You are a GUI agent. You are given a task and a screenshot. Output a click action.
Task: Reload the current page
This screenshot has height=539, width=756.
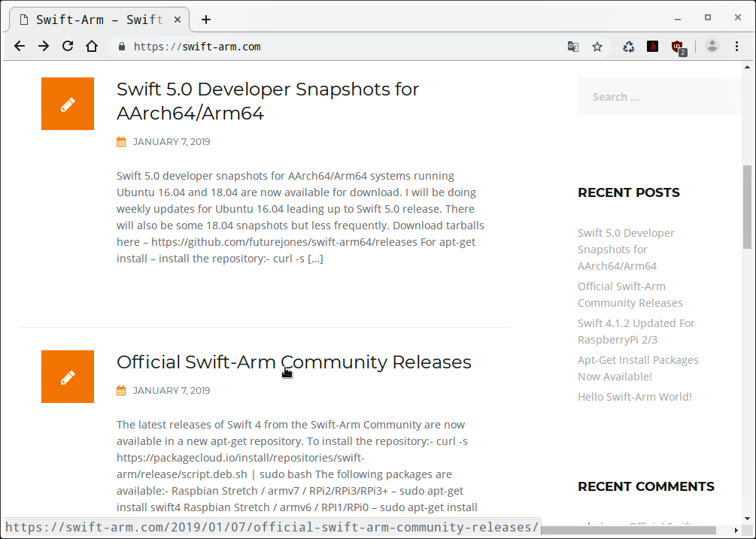tap(68, 47)
